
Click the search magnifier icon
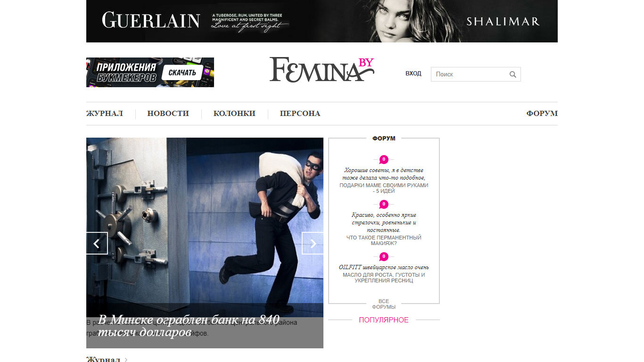pyautogui.click(x=513, y=74)
